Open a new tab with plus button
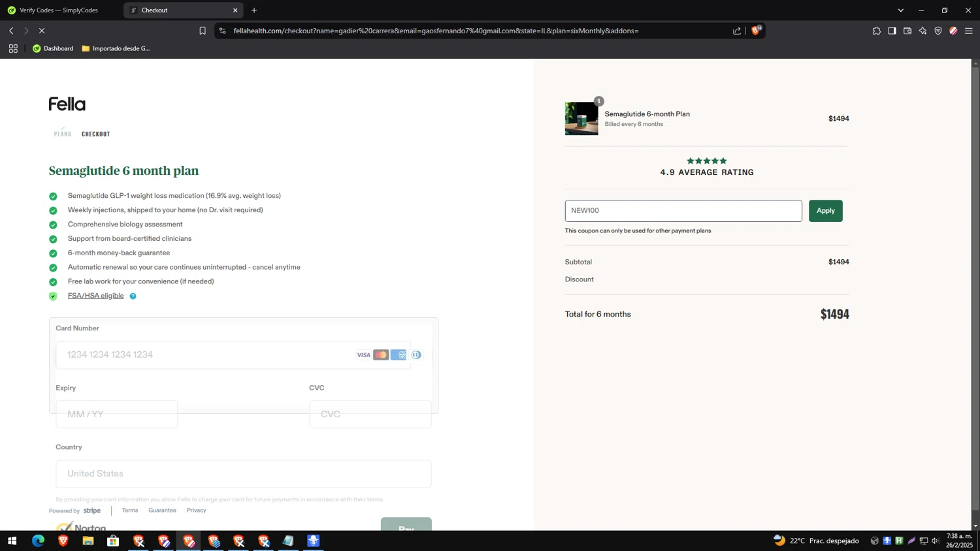This screenshot has width=980, height=551. pos(254,10)
